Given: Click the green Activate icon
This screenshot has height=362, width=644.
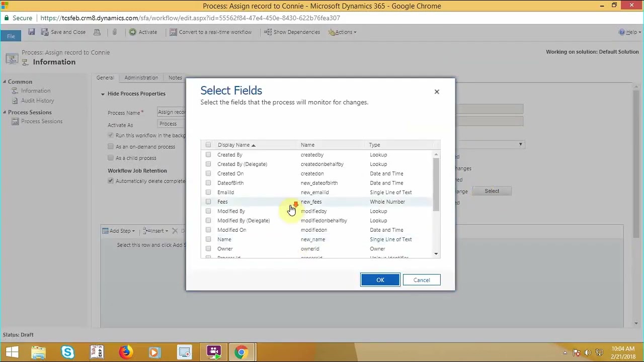Looking at the screenshot, I should click(132, 32).
